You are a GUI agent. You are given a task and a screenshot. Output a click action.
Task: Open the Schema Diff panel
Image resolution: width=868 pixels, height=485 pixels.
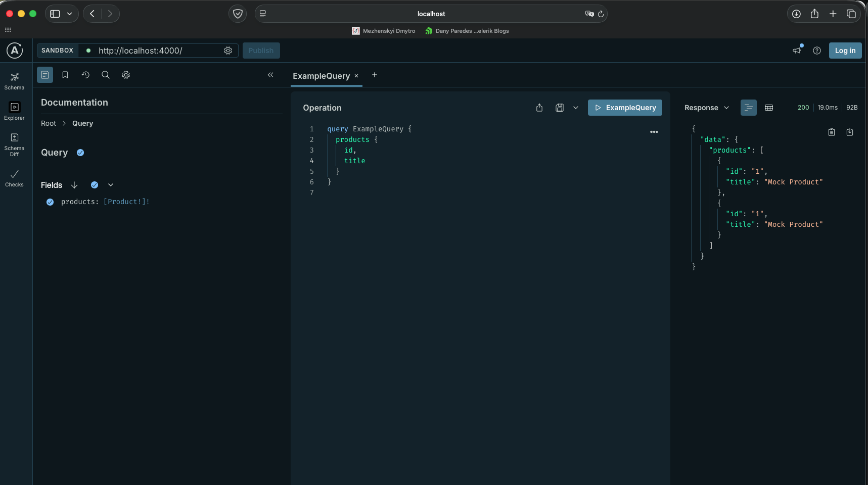click(14, 143)
